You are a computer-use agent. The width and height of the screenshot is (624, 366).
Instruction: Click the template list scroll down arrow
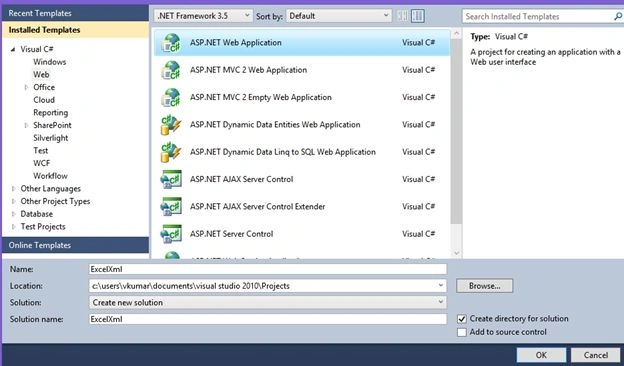(x=456, y=253)
